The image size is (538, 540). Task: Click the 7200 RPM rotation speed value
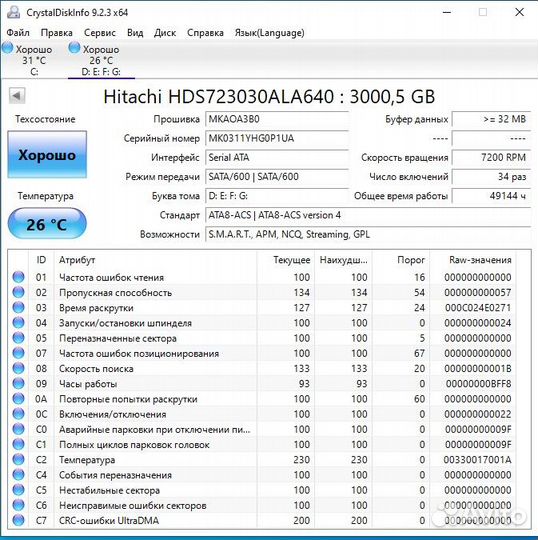coord(491,158)
